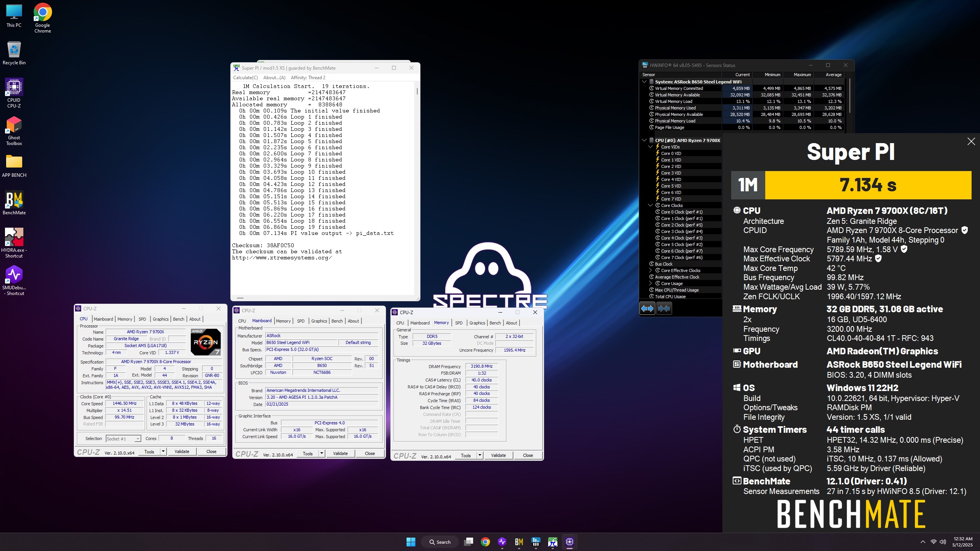The image size is (980, 551).
Task: Open Google Chrome desktop shortcut
Action: pos(42,18)
